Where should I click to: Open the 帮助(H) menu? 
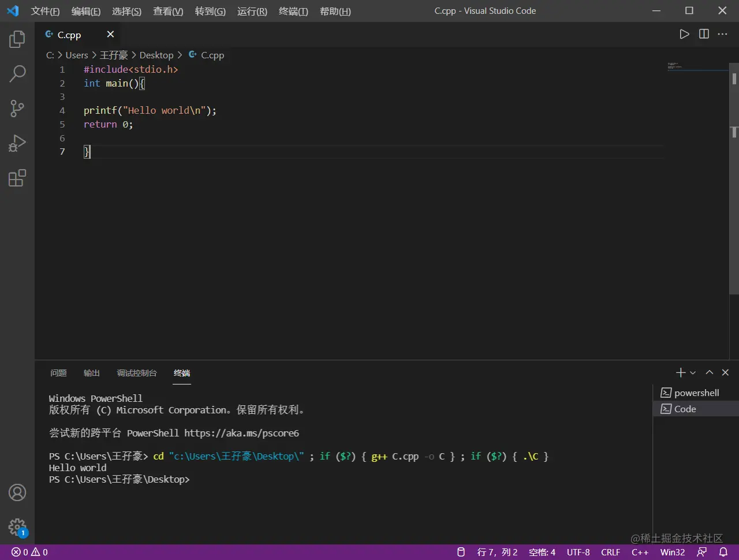(335, 11)
